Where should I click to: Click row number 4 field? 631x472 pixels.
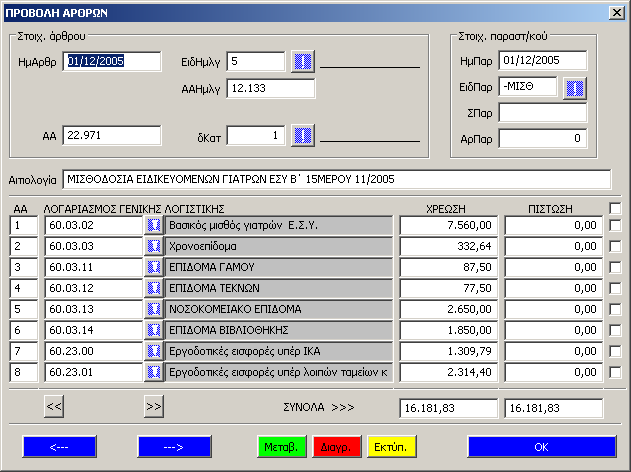click(x=24, y=288)
